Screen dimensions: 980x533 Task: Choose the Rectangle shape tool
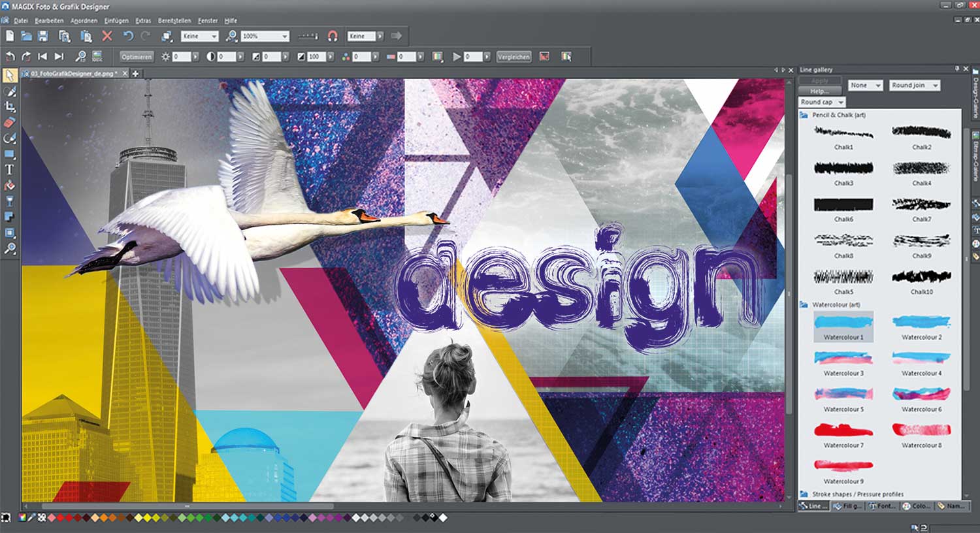coord(10,154)
